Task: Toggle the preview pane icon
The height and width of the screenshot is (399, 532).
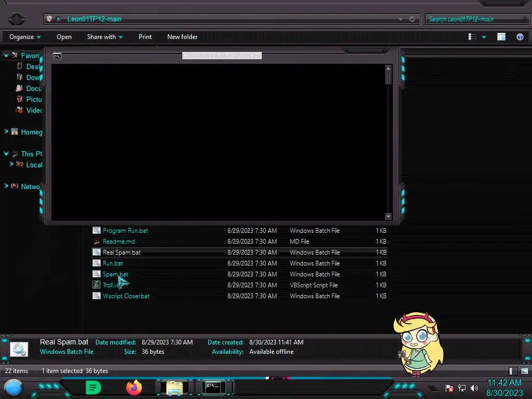Action: tap(501, 37)
